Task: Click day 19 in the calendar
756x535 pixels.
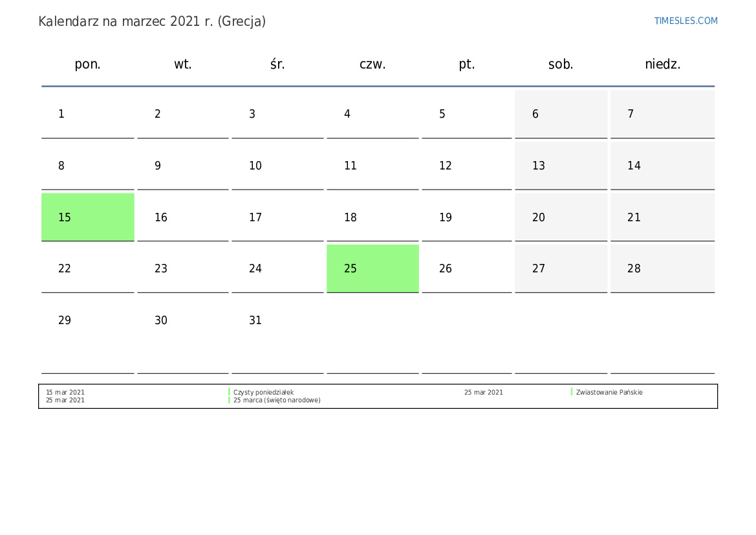Action: pos(467,217)
